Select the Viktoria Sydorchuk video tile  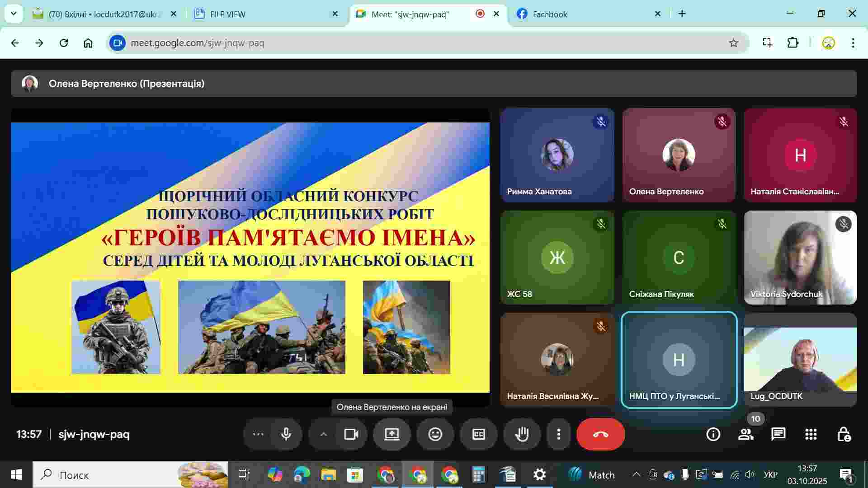click(800, 258)
